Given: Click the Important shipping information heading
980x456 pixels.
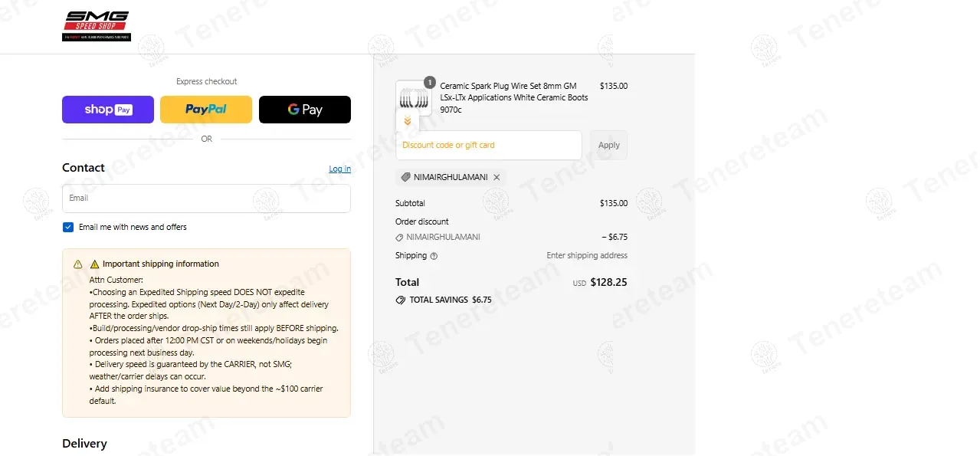Looking at the screenshot, I should tap(161, 264).
